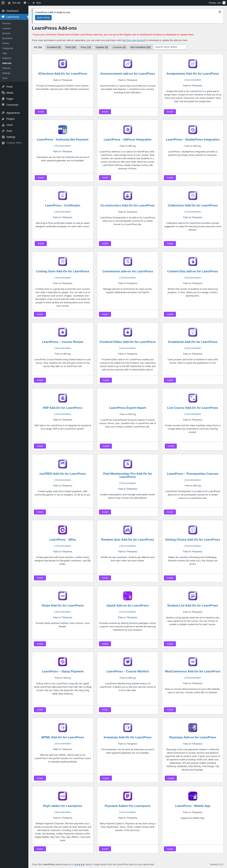Install the Sorting Choice Add-On
Viewport: 227px width, 868px height.
point(170,578)
